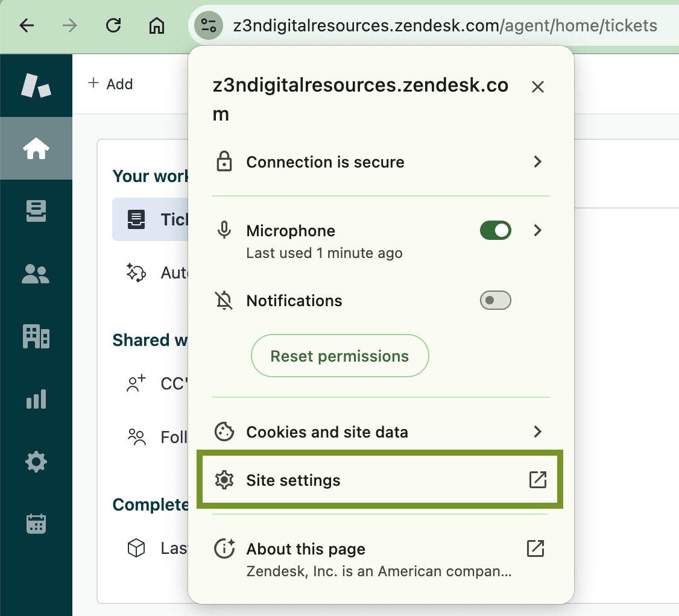
Task: Click the popup domain title text
Action: (x=360, y=99)
